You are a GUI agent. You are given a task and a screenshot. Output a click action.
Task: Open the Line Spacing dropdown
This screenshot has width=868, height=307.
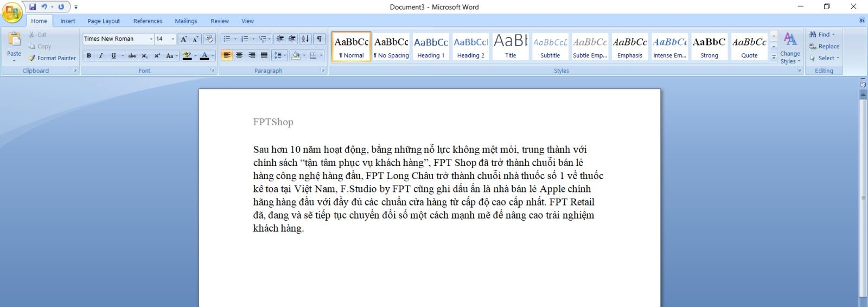pyautogui.click(x=280, y=55)
